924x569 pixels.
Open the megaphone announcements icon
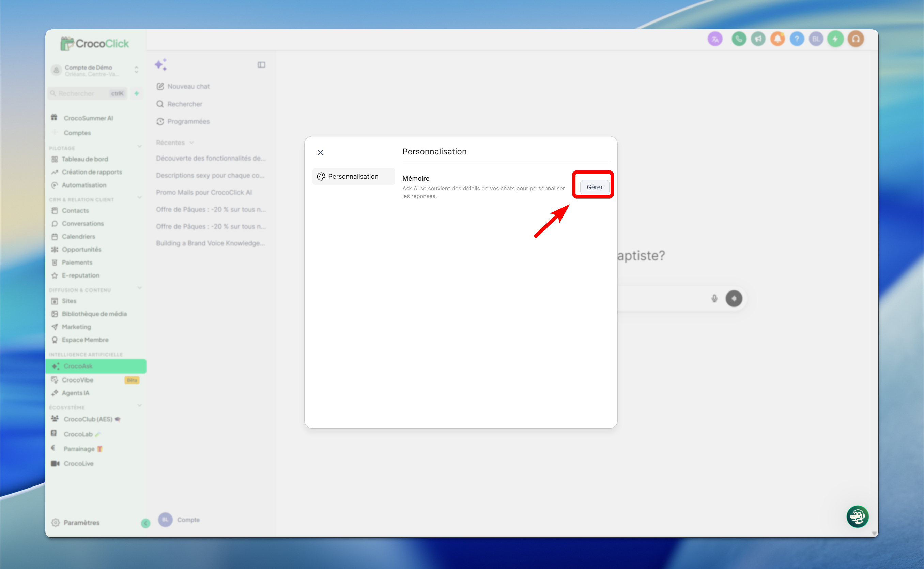point(758,39)
